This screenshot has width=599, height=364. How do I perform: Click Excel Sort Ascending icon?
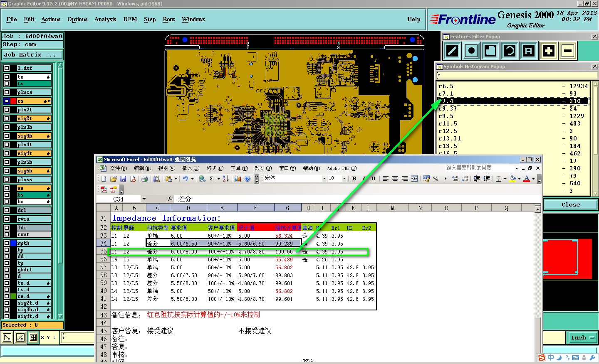pyautogui.click(x=225, y=179)
